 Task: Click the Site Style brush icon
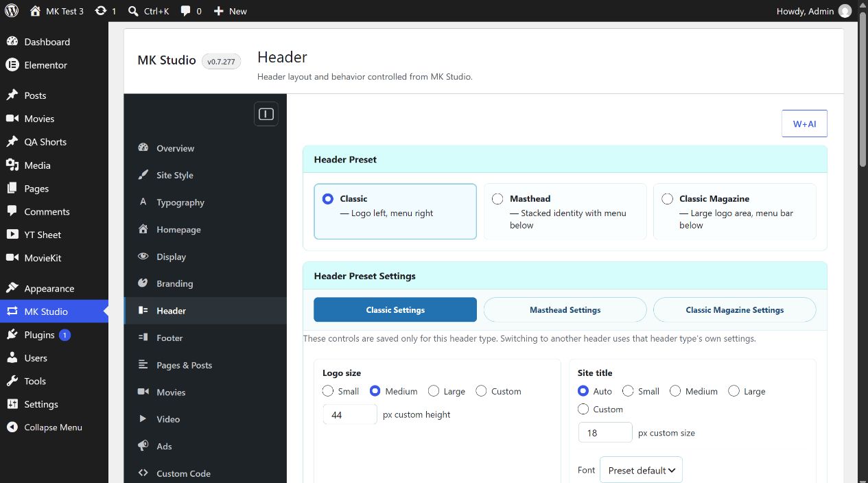143,175
